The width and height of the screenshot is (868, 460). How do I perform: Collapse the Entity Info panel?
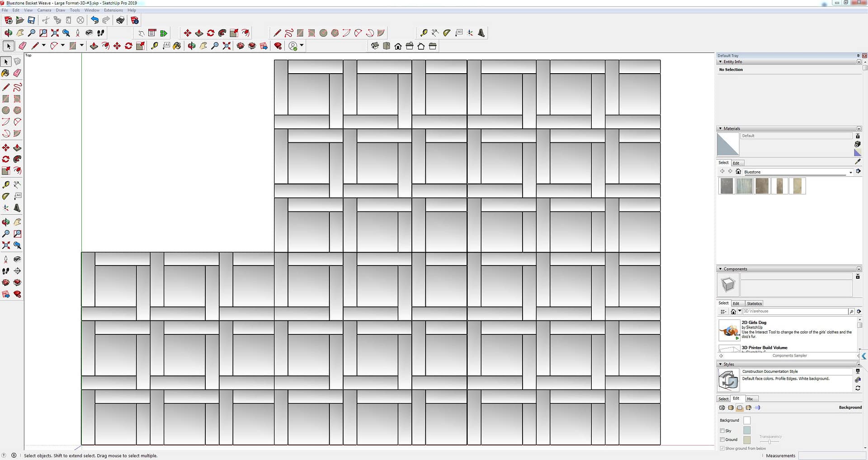[x=721, y=62]
